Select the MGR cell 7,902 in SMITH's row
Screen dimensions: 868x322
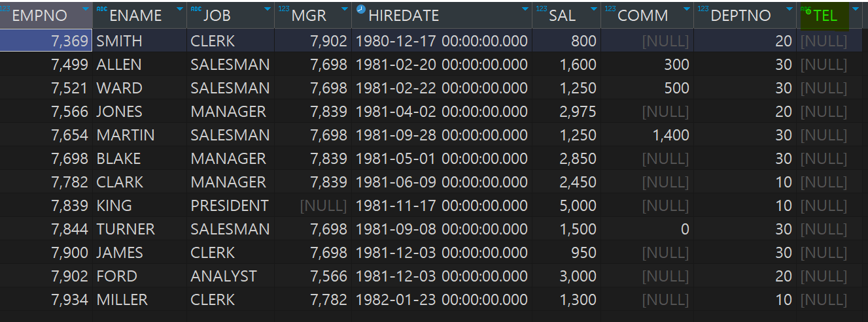(x=313, y=41)
